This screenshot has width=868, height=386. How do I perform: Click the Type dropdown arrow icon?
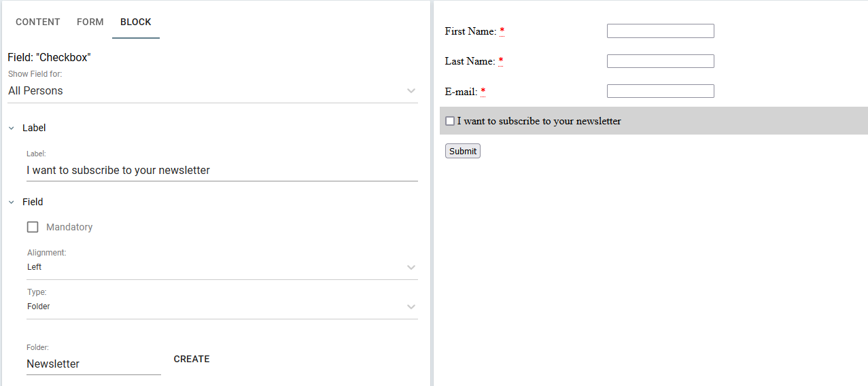411,306
